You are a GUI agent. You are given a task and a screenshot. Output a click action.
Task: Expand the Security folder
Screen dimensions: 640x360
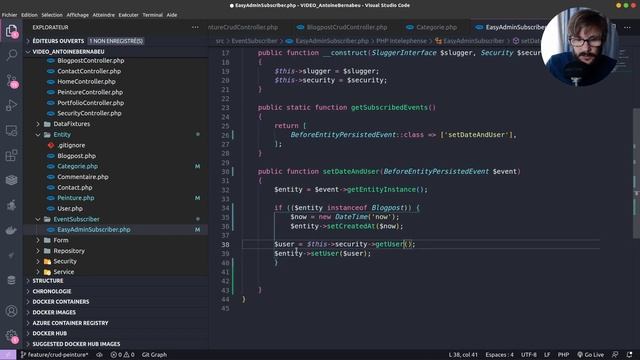point(64,261)
